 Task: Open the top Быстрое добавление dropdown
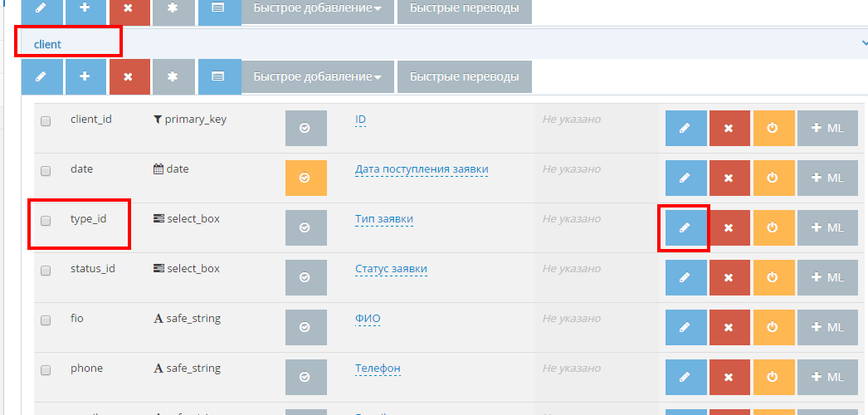point(317,9)
